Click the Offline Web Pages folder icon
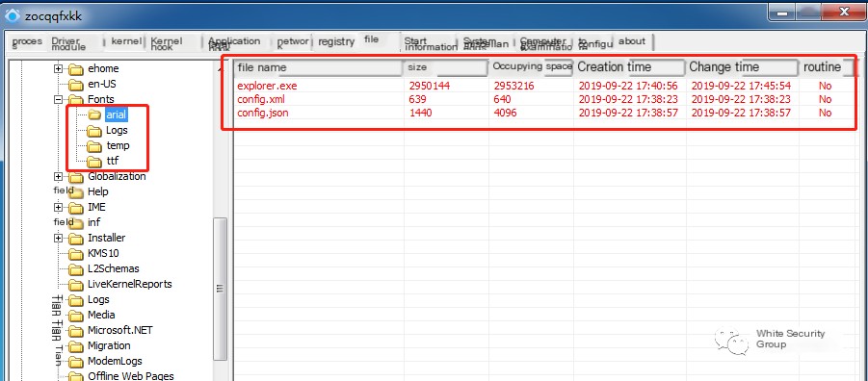This screenshot has height=381, width=868. [x=75, y=376]
